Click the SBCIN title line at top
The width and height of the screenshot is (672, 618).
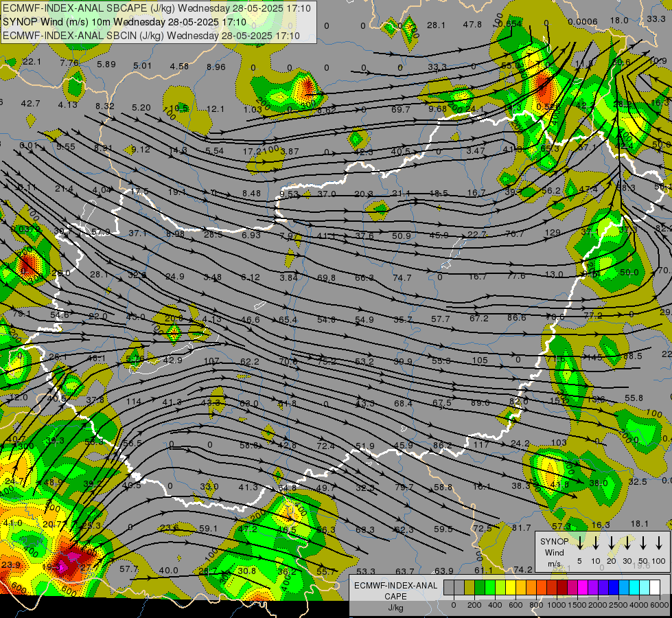pyautogui.click(x=151, y=36)
